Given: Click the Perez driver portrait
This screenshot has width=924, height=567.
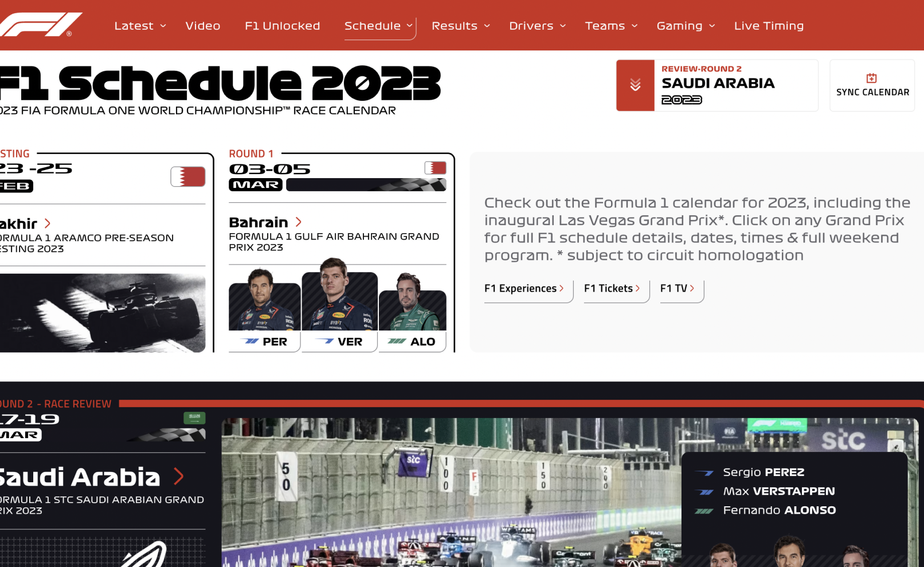Looking at the screenshot, I should tap(264, 300).
